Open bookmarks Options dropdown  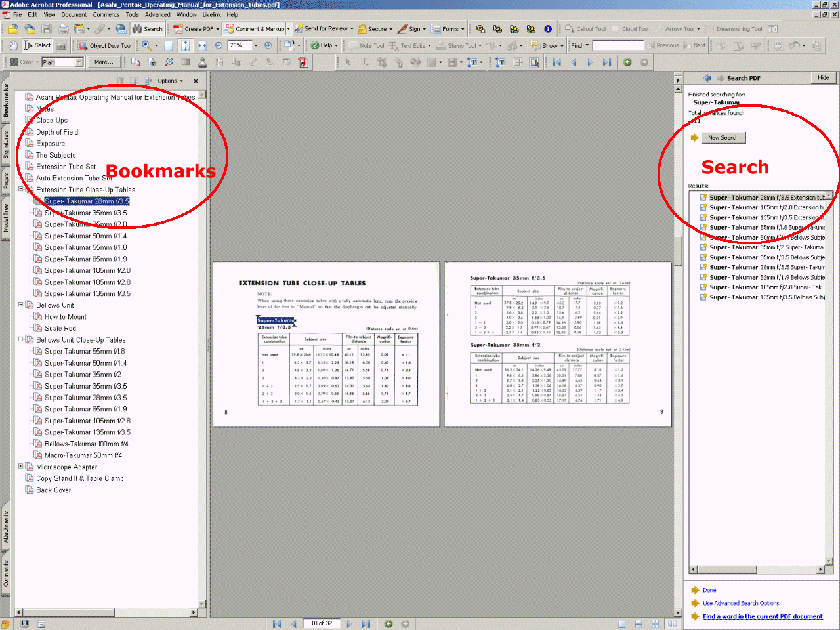coord(169,81)
